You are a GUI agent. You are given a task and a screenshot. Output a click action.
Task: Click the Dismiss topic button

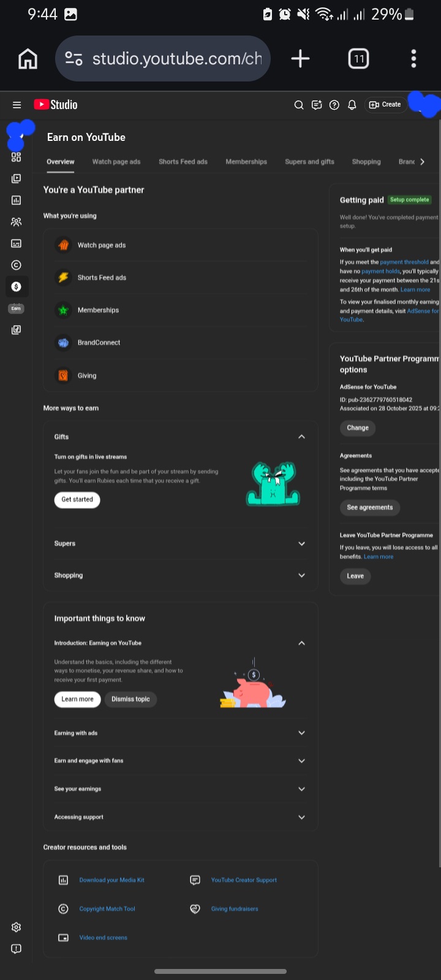[130, 699]
